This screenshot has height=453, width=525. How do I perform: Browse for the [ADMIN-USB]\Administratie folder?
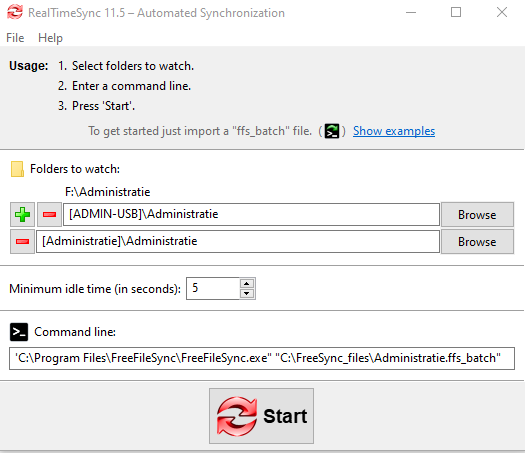pyautogui.click(x=477, y=215)
